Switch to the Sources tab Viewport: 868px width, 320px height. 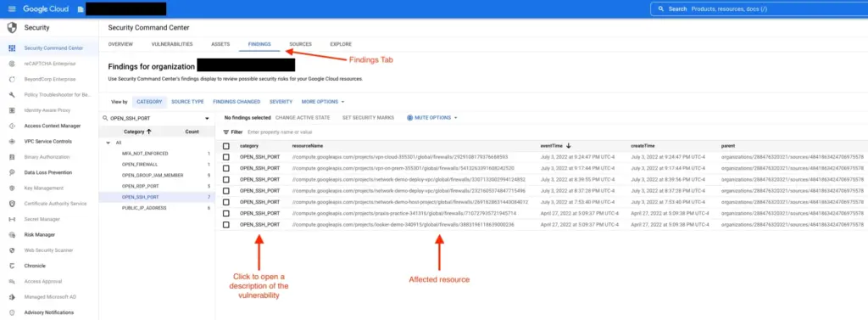[x=300, y=44]
